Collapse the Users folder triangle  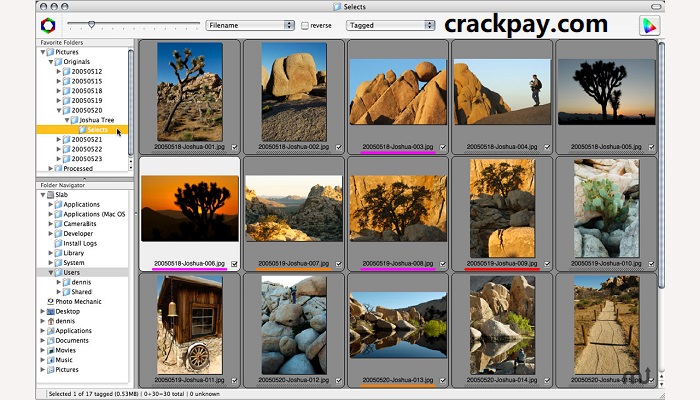point(50,272)
